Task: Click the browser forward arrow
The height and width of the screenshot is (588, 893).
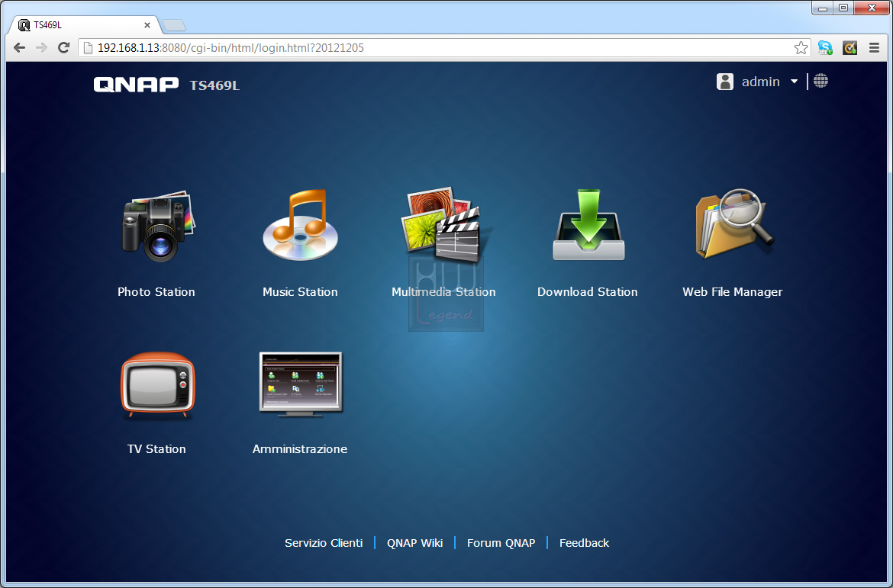Action: (41, 48)
